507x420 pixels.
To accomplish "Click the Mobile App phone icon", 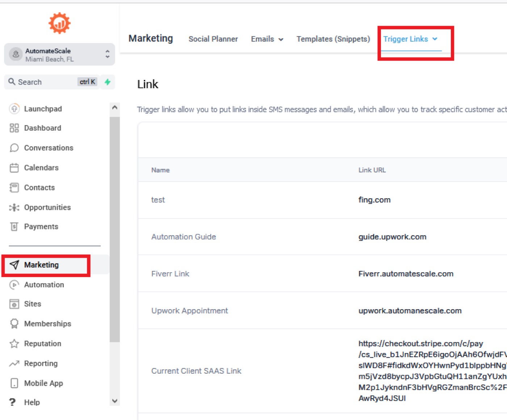I will click(14, 383).
